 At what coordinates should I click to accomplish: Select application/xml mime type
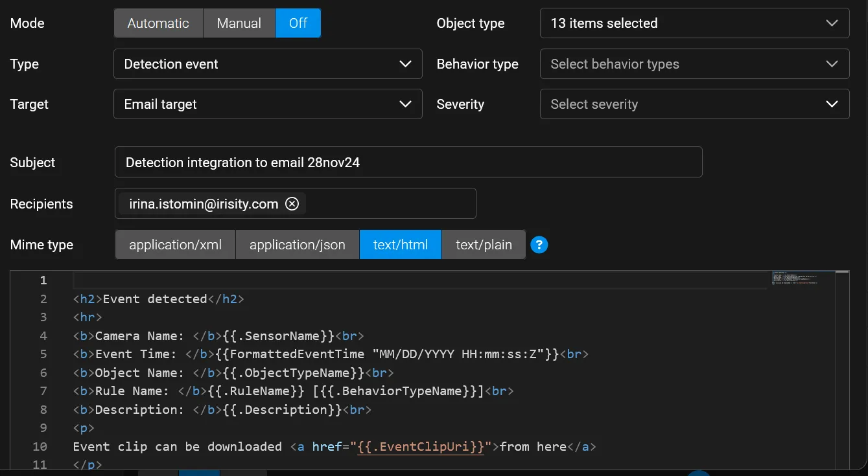pyautogui.click(x=175, y=245)
